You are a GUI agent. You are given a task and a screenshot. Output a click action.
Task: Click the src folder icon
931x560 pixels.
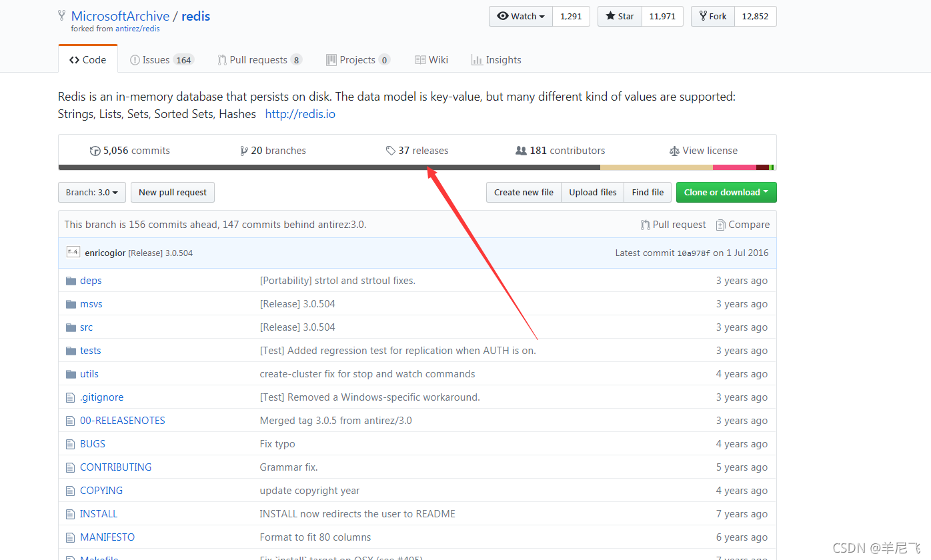(71, 327)
